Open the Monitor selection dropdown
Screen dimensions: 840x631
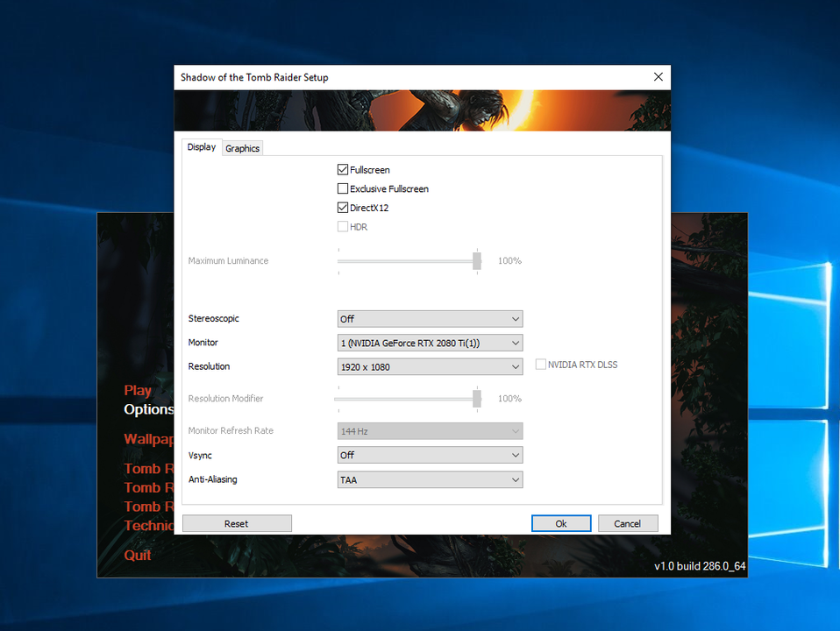tap(430, 343)
